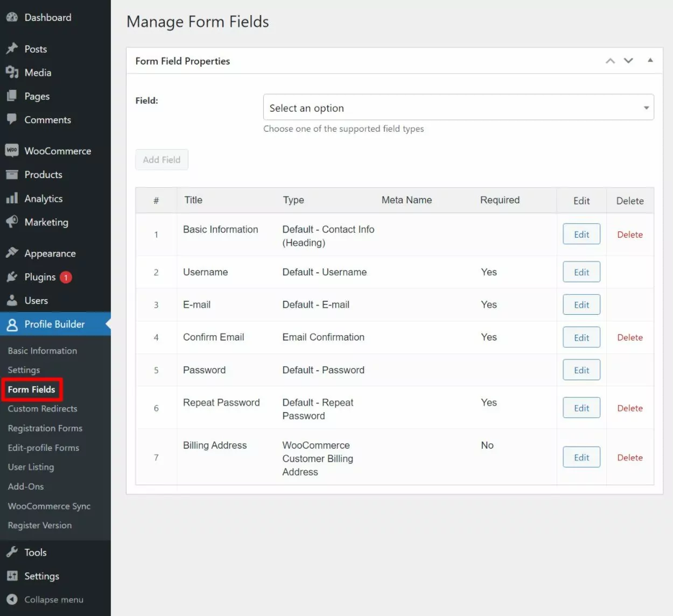Click the Manage Form Fields heading
Viewport: 673px width, 616px height.
198,22
